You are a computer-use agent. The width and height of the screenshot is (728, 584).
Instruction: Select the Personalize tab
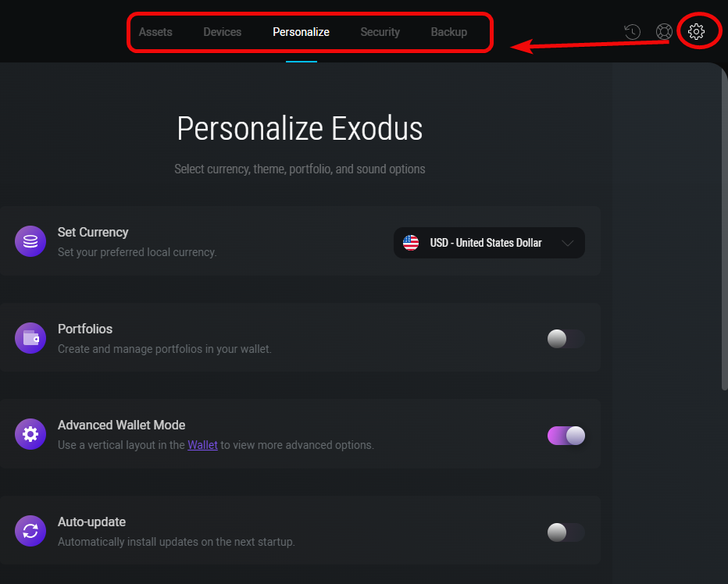tap(301, 32)
